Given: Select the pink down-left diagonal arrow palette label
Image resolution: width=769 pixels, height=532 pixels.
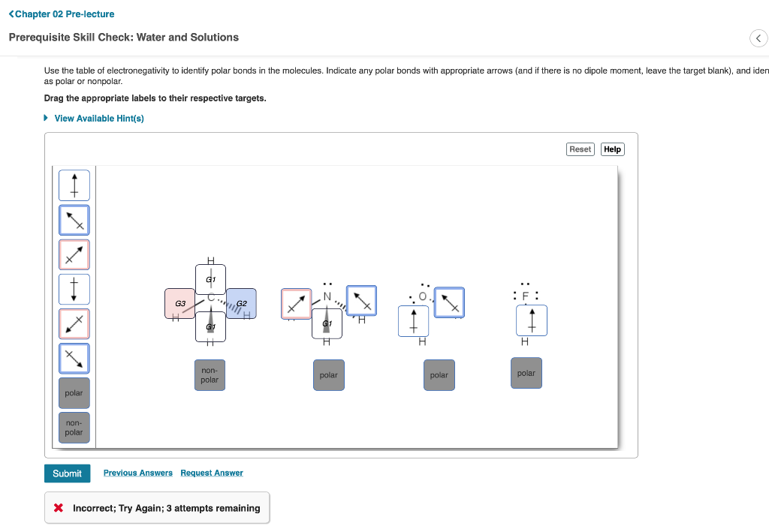Looking at the screenshot, I should click(x=74, y=324).
